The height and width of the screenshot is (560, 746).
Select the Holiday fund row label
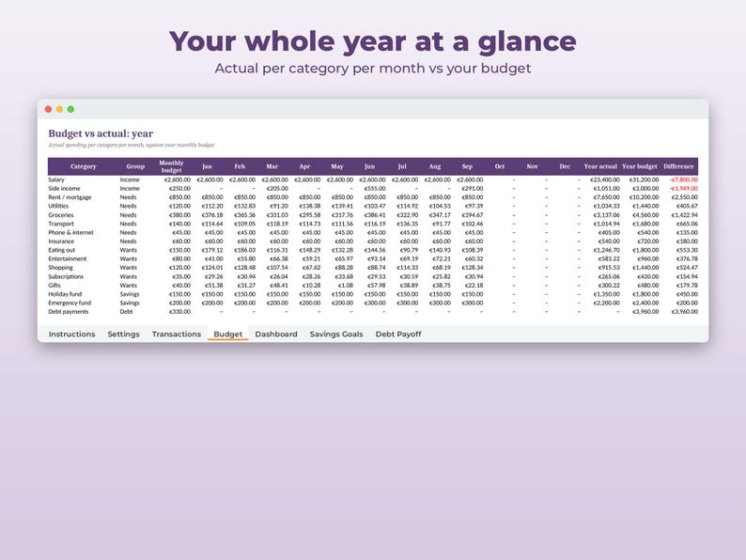click(x=65, y=294)
